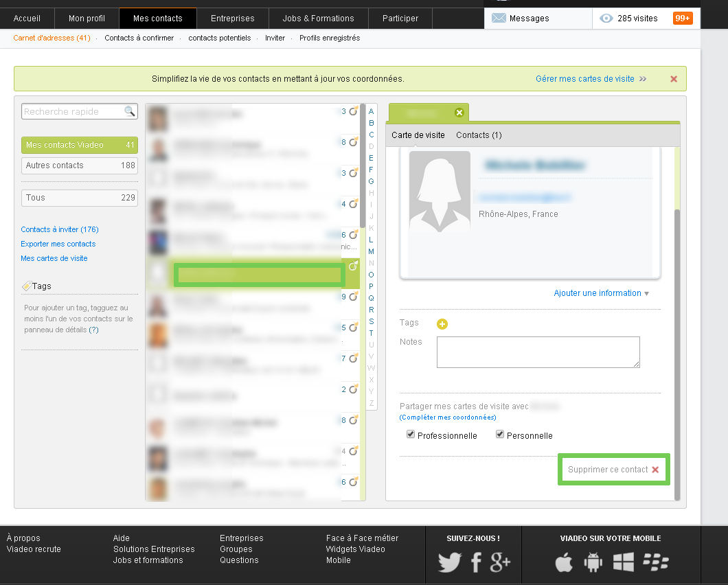Click the Android mobile app icon

pyautogui.click(x=593, y=563)
